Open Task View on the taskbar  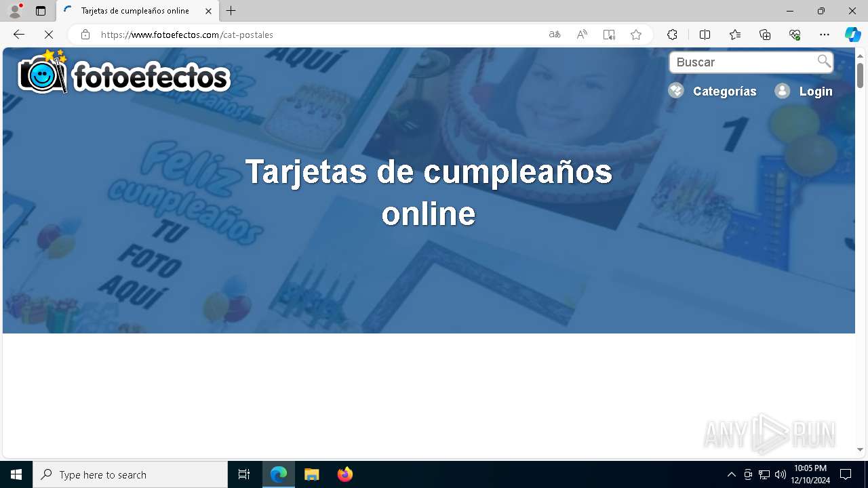pyautogui.click(x=244, y=474)
